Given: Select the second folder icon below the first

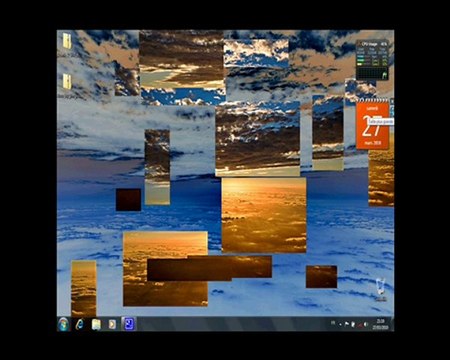Looking at the screenshot, I should [67, 81].
